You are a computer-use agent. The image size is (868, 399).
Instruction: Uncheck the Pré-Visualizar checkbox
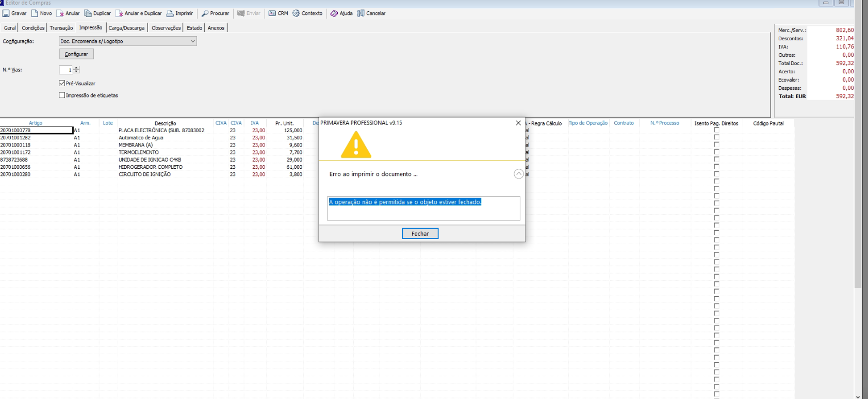pyautogui.click(x=62, y=83)
